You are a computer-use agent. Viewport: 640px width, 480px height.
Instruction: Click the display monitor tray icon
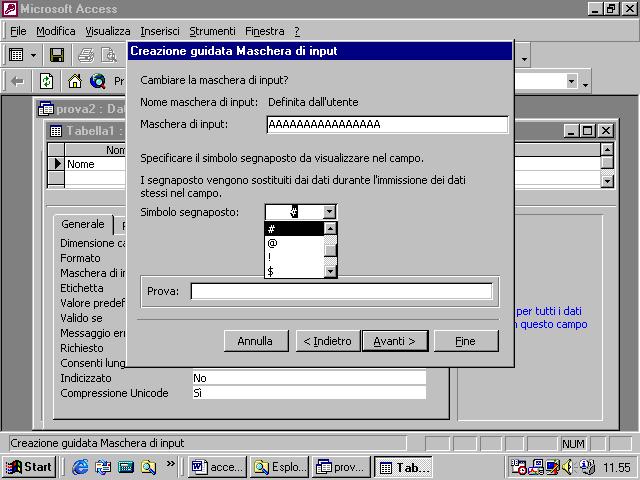coord(553,467)
